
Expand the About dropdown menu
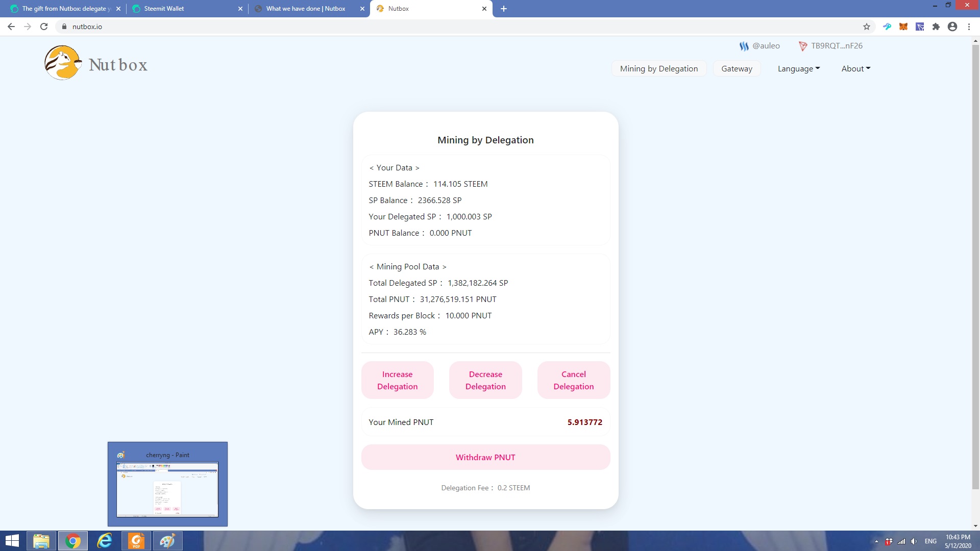coord(855,68)
